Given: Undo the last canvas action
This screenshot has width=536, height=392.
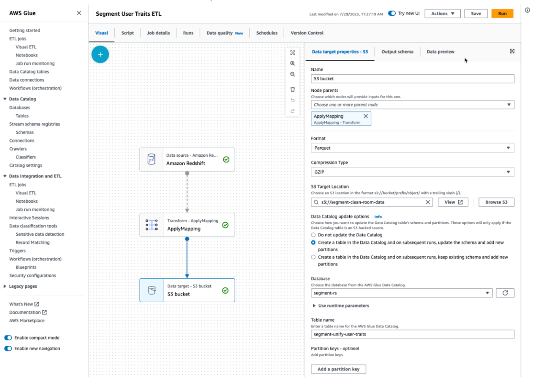Looking at the screenshot, I should point(293,100).
